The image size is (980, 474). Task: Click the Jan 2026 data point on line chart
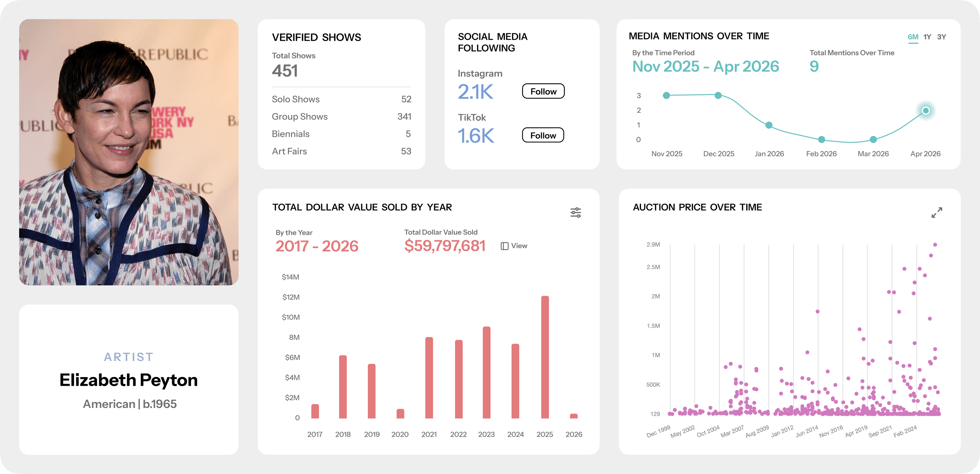769,125
